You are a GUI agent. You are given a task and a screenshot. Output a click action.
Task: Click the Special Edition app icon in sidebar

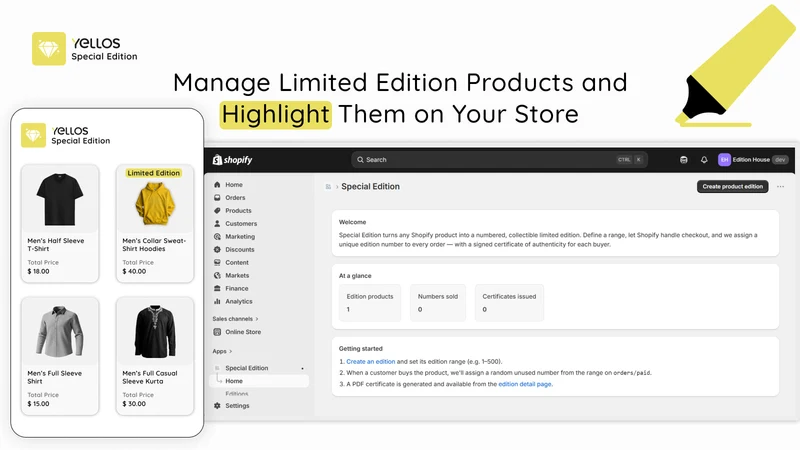[x=217, y=368]
